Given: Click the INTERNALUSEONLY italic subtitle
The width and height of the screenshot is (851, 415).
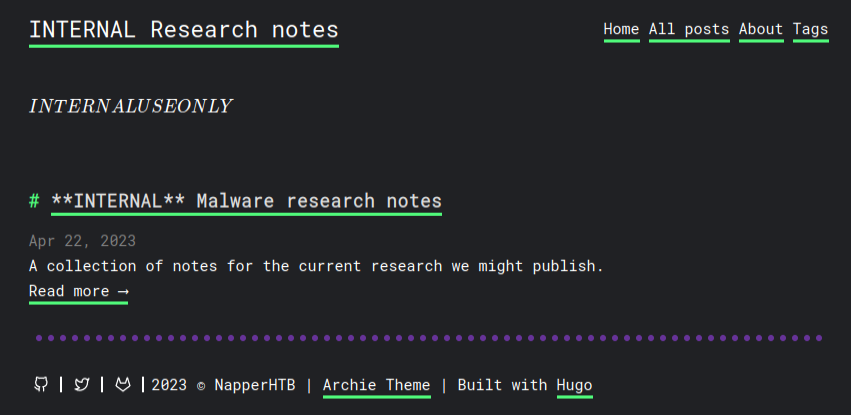Looking at the screenshot, I should point(130,106).
